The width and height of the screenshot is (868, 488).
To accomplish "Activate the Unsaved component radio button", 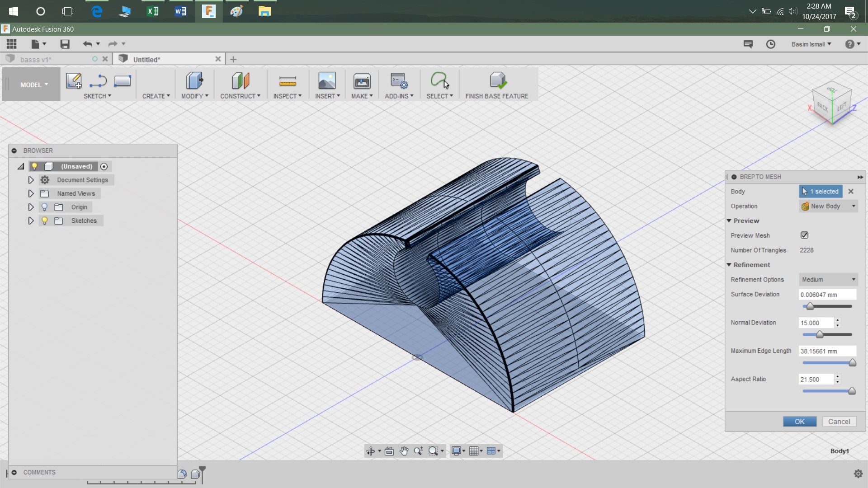I will pyautogui.click(x=104, y=166).
